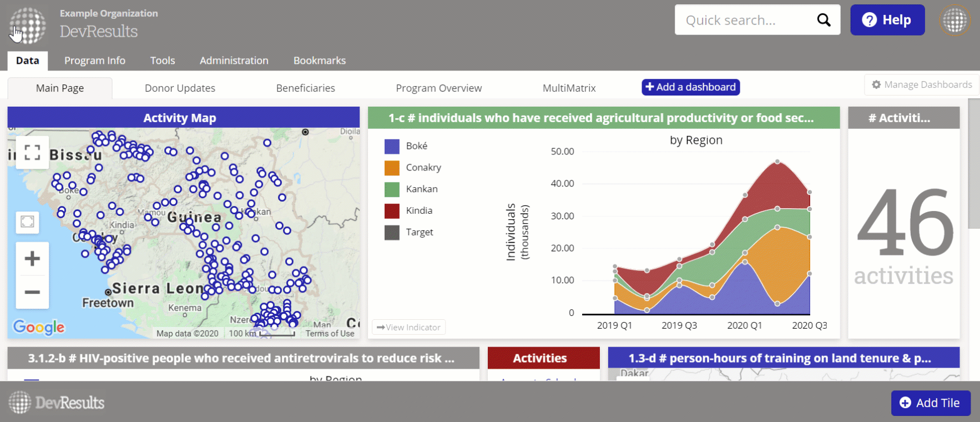Open the Data menu tab
The image size is (980, 422).
[28, 61]
